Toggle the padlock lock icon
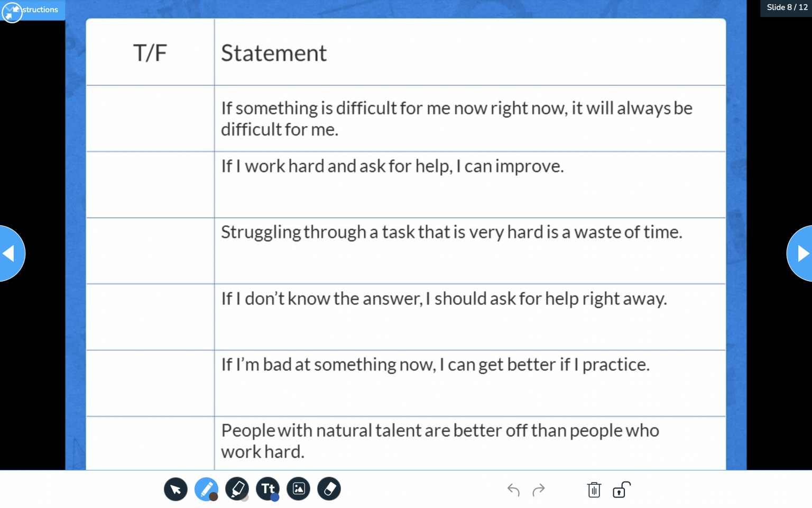Image resolution: width=812 pixels, height=508 pixels. coord(621,490)
